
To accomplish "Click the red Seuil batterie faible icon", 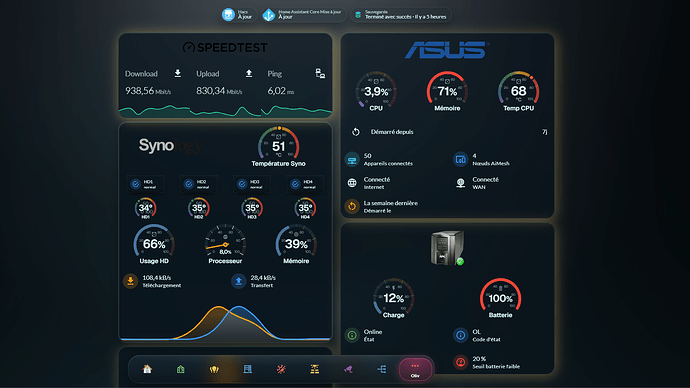I will 460,362.
